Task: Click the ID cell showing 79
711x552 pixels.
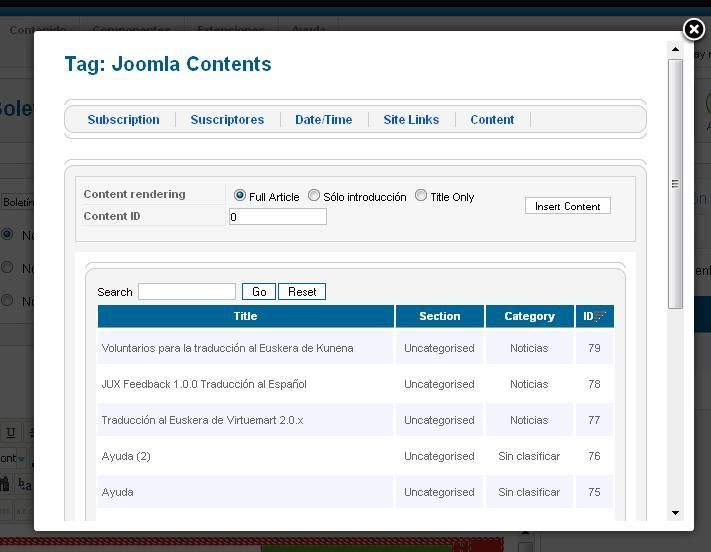Action: click(594, 348)
